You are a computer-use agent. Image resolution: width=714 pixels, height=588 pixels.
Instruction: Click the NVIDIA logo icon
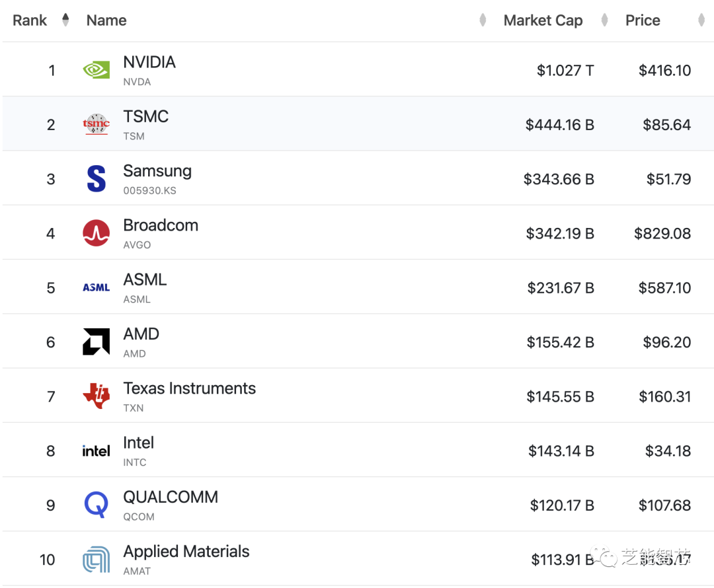pos(96,70)
